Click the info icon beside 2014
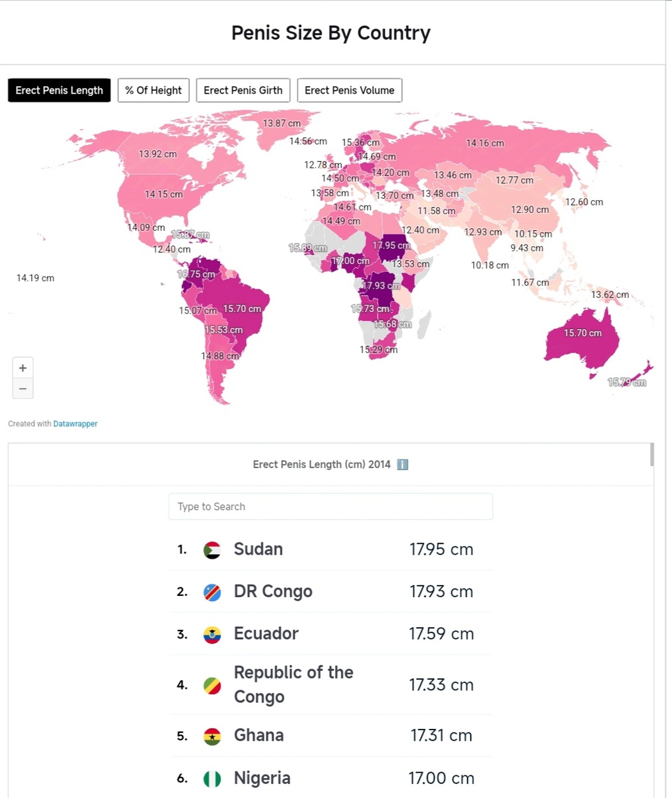The height and width of the screenshot is (798, 672). tap(402, 464)
